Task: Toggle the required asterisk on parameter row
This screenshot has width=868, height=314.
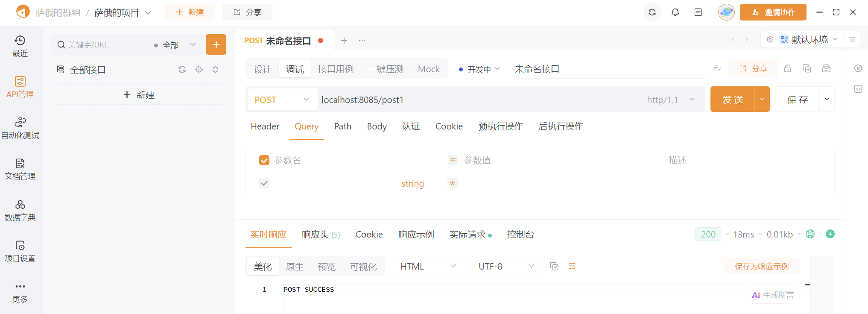Action: coord(453,183)
